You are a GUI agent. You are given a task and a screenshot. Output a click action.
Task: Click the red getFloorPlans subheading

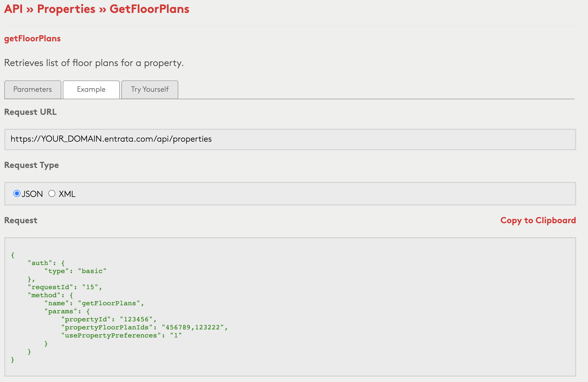click(x=32, y=39)
